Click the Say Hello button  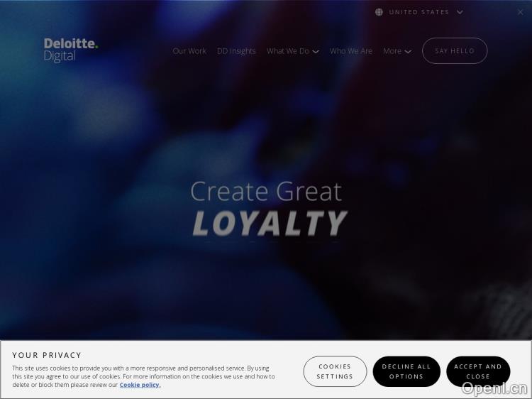pyautogui.click(x=455, y=51)
